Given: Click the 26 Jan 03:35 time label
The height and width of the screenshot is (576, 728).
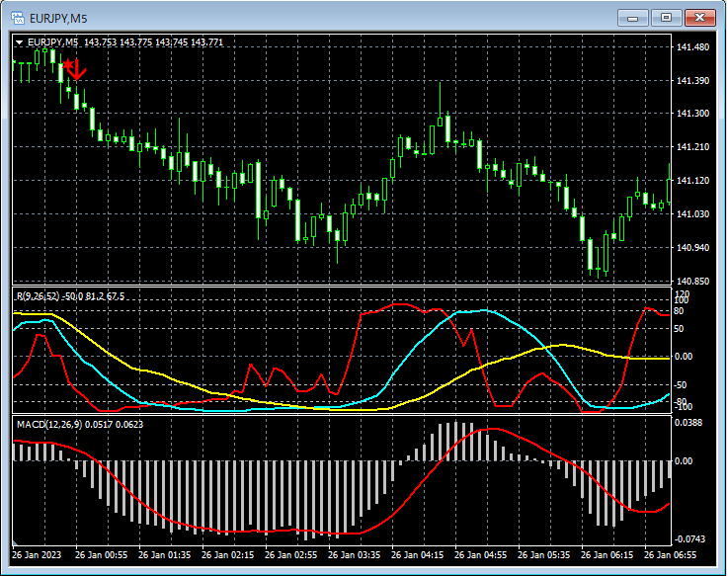Looking at the screenshot, I should [x=354, y=555].
